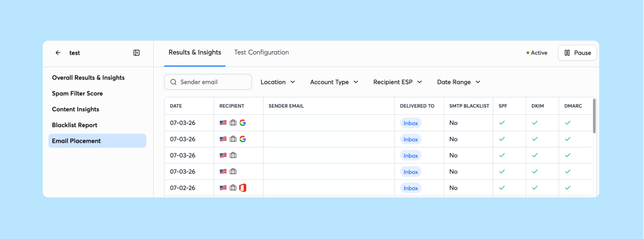The width and height of the screenshot is (644, 239).
Task: Click the DATE column header
Action: (x=176, y=106)
